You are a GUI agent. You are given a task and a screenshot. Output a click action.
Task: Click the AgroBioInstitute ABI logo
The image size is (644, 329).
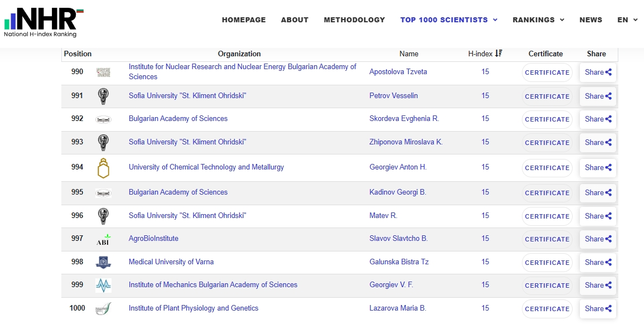click(104, 239)
